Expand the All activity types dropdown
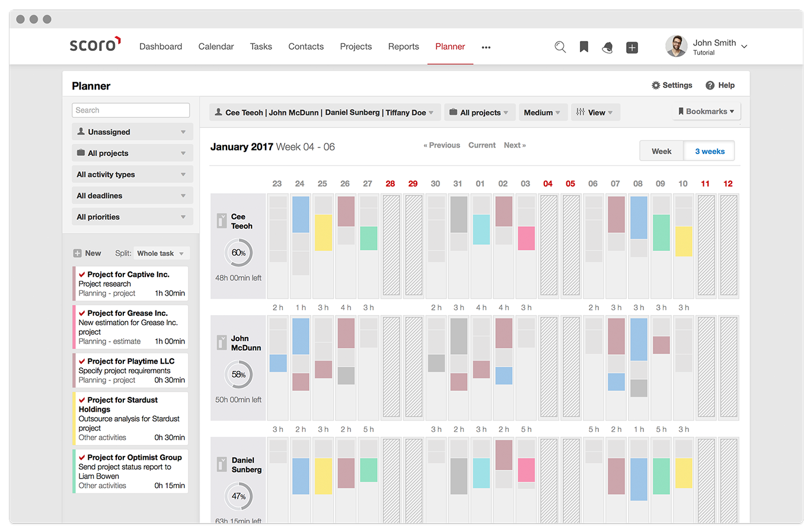810x532 pixels. 131,174
